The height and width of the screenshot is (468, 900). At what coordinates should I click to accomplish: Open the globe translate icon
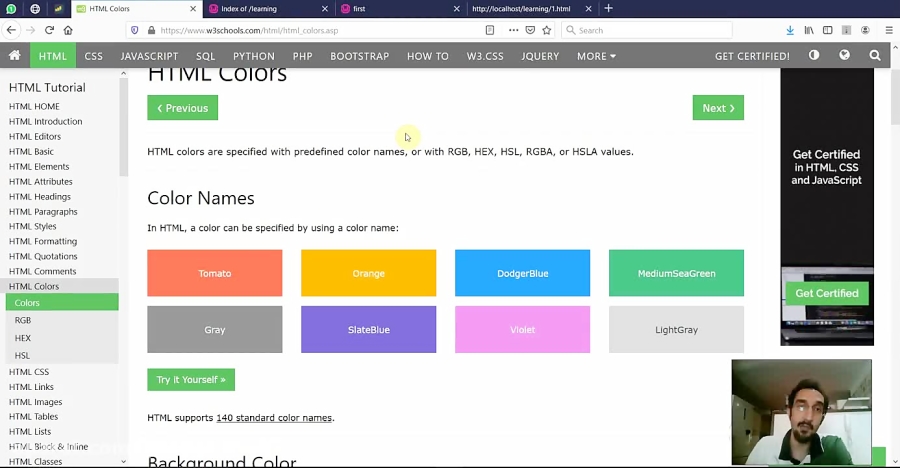click(844, 55)
